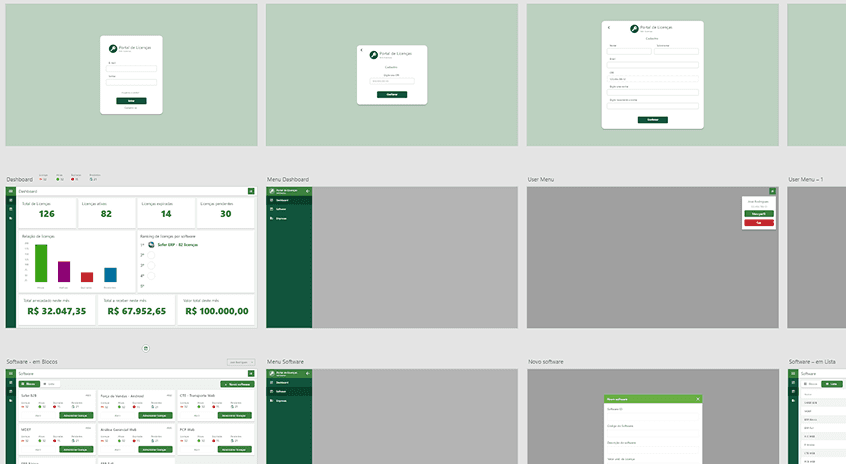Click the small round icon between Dashboard and Software frames
This screenshot has height=464, width=846.
pos(145,348)
